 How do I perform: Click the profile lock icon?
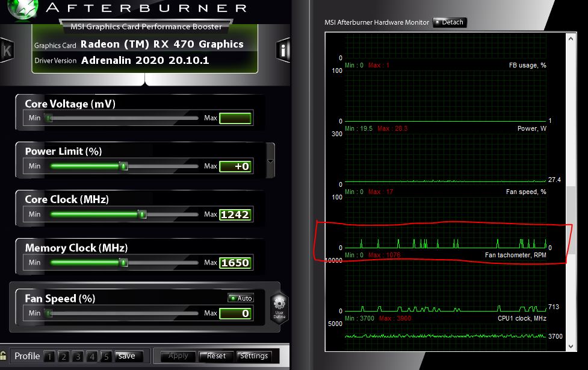click(x=3, y=356)
